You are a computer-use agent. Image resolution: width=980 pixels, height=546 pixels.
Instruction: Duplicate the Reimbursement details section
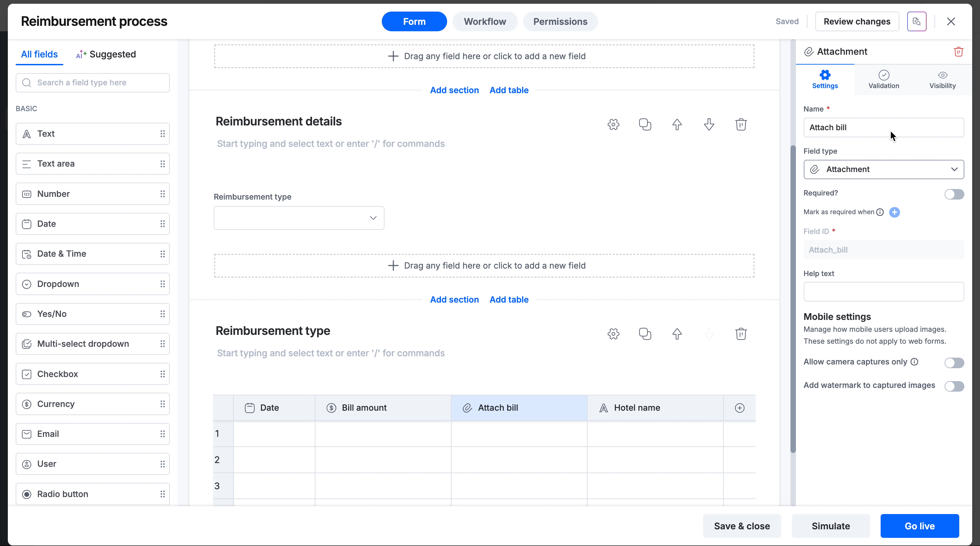click(645, 124)
